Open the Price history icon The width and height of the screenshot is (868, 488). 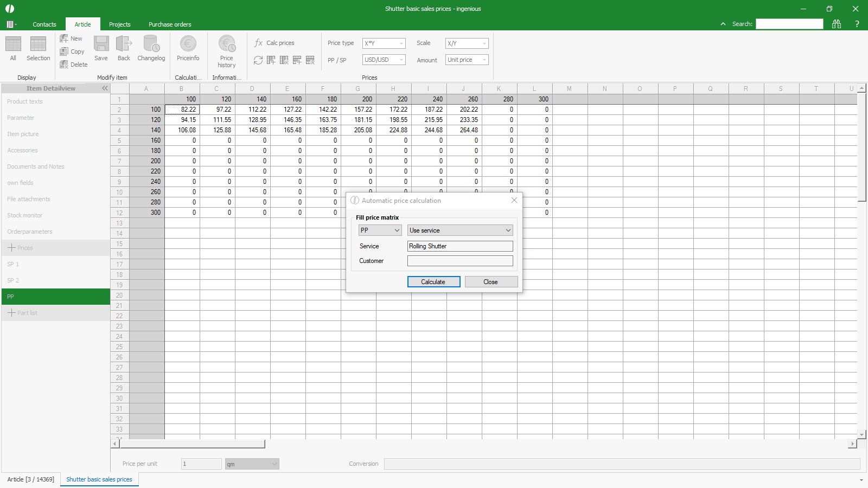point(227,44)
